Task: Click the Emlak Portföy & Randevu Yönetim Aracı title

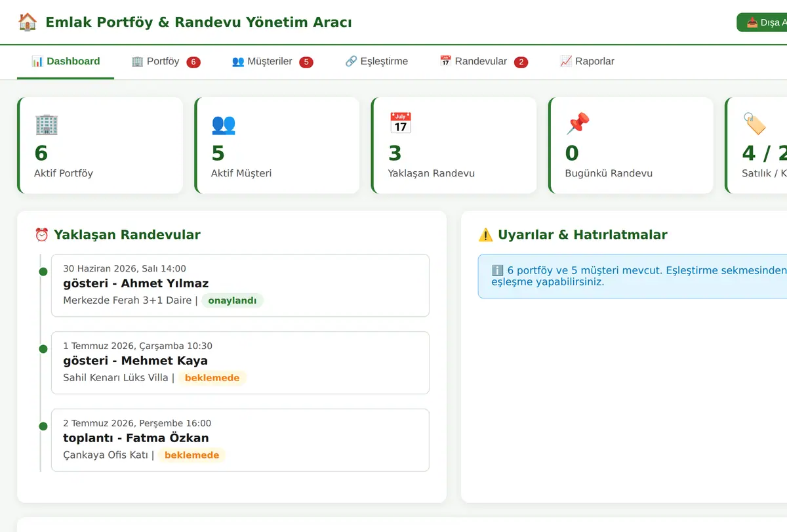Action: 199,22
